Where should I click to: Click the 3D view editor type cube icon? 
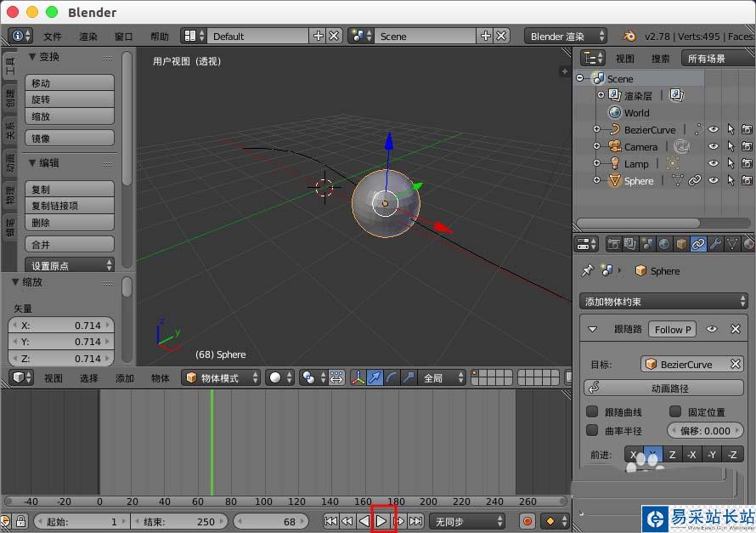(22, 377)
